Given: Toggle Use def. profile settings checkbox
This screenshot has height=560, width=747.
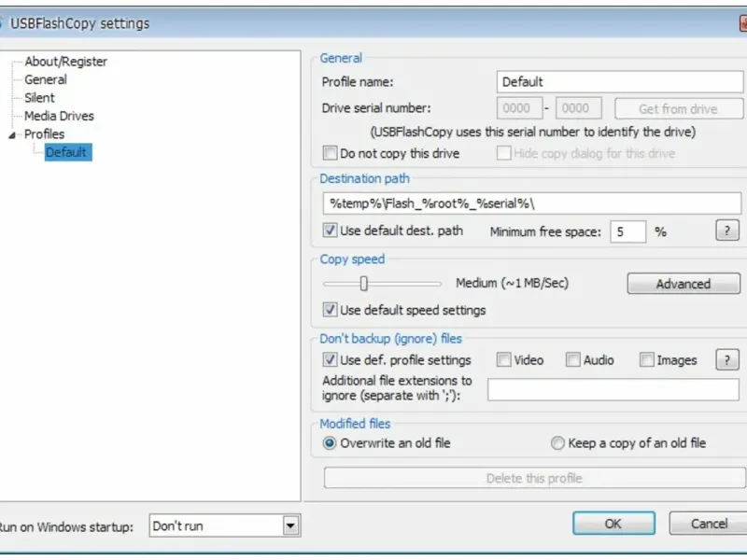Looking at the screenshot, I should pos(330,360).
